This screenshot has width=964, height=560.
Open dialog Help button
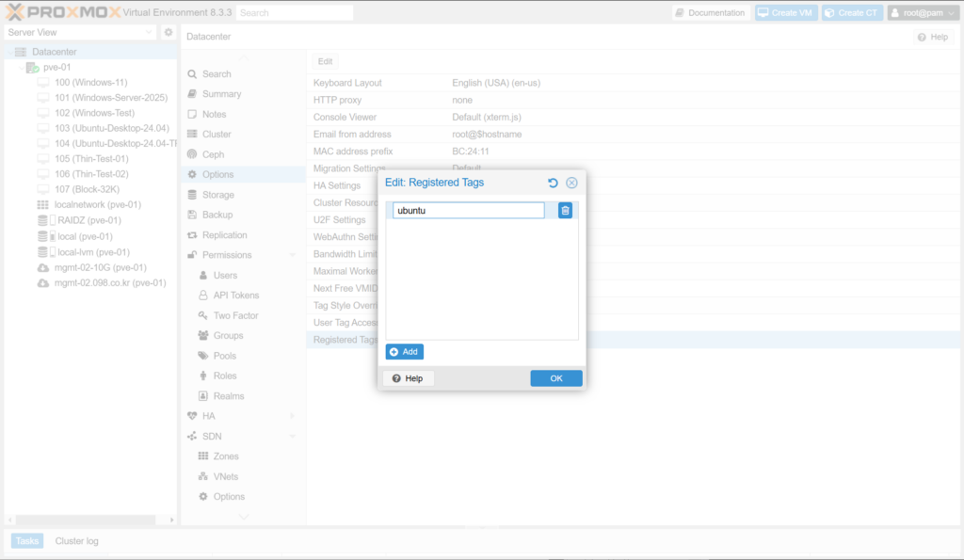coord(408,378)
